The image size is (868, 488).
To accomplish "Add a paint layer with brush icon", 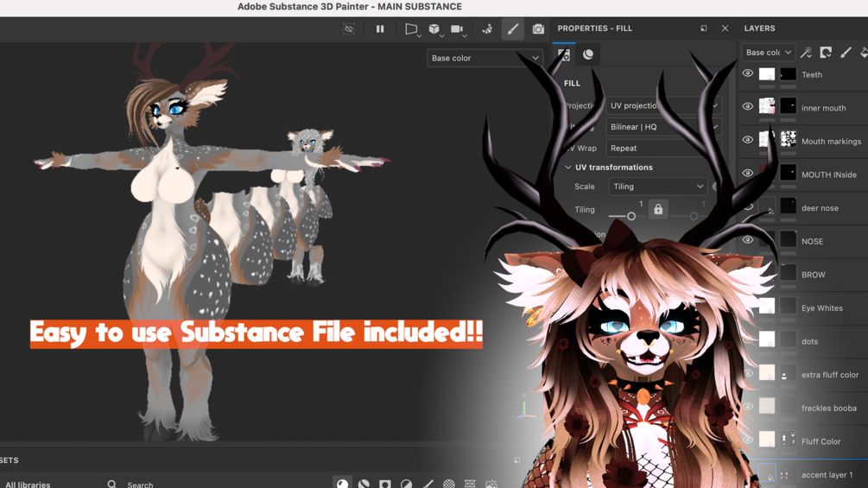I will click(846, 53).
